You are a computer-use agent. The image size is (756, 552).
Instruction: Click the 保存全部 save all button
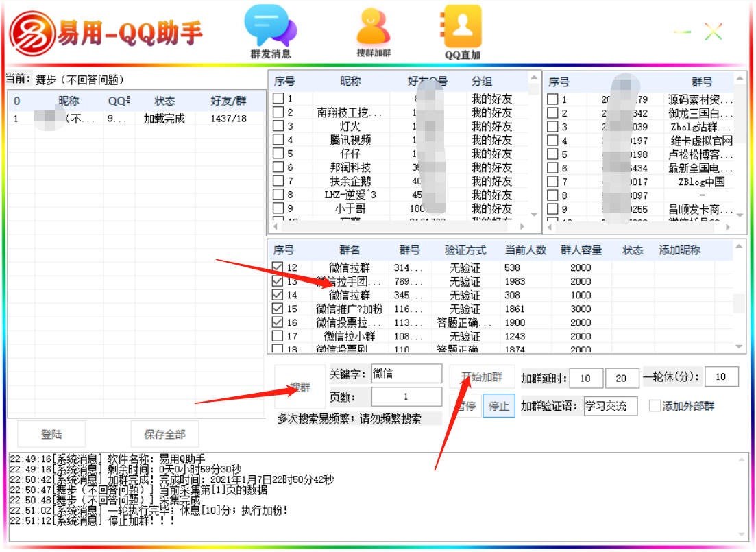[164, 434]
